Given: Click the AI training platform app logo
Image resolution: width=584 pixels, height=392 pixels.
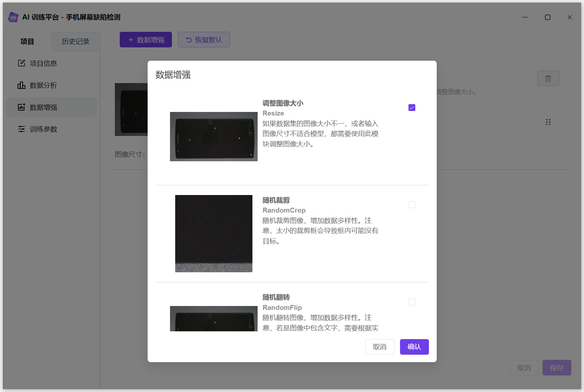Looking at the screenshot, I should (x=13, y=17).
